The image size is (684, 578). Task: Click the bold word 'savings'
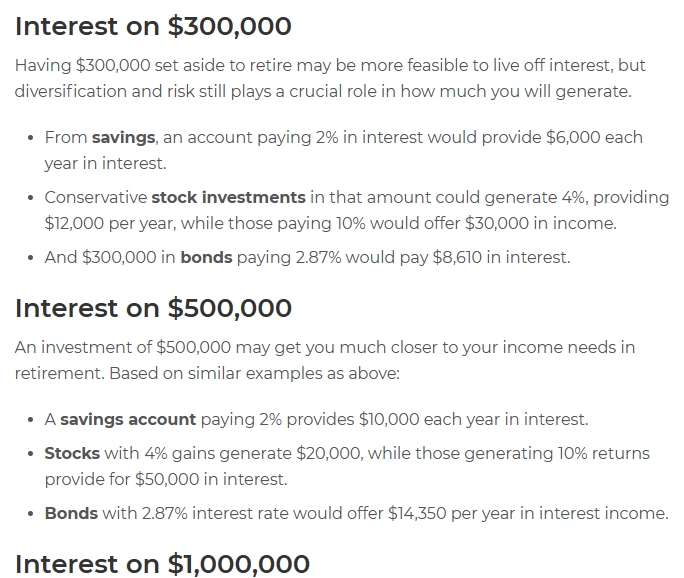(123, 137)
